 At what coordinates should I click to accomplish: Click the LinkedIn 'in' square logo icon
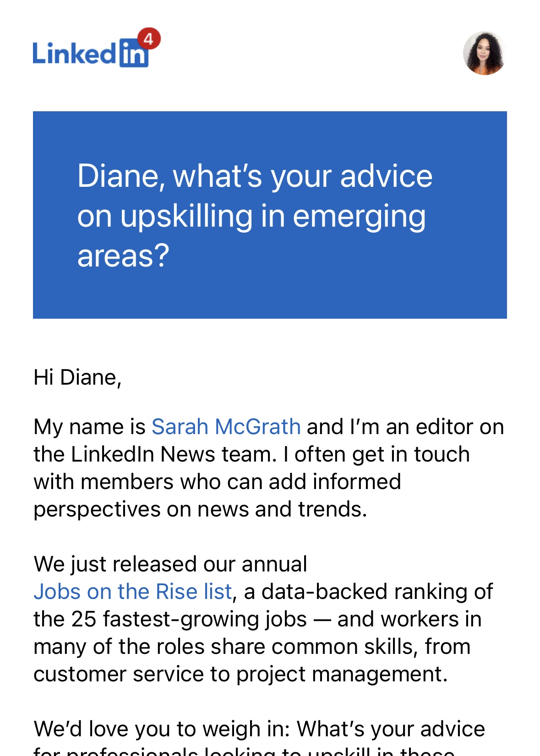tap(134, 53)
